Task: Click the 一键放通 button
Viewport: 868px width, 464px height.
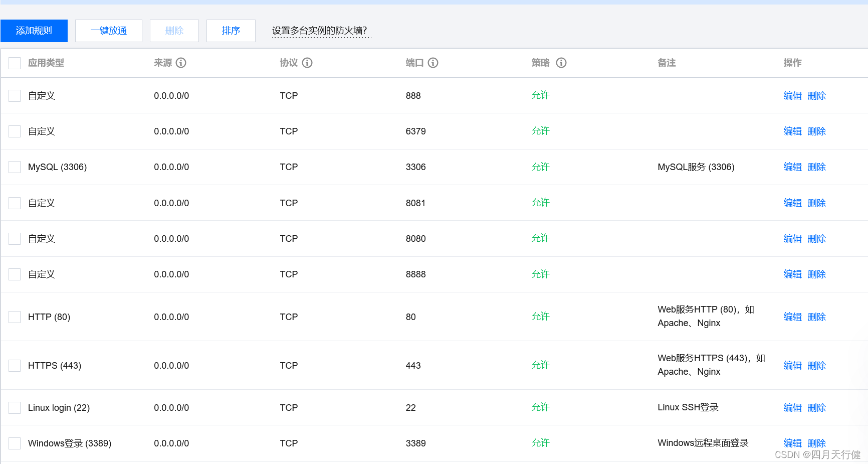Action: pos(109,31)
